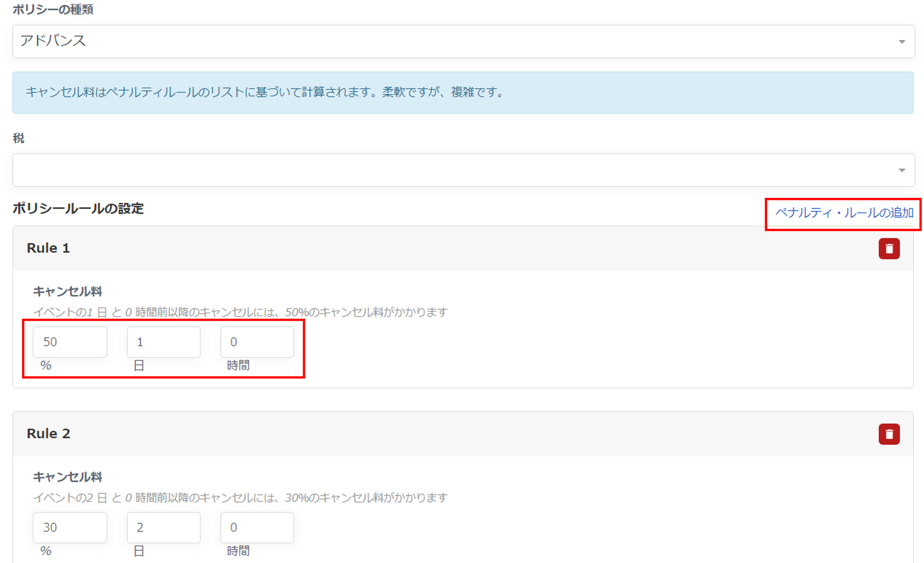Focus Rule 2 日 field showing 2
The image size is (924, 563).
coord(163,527)
